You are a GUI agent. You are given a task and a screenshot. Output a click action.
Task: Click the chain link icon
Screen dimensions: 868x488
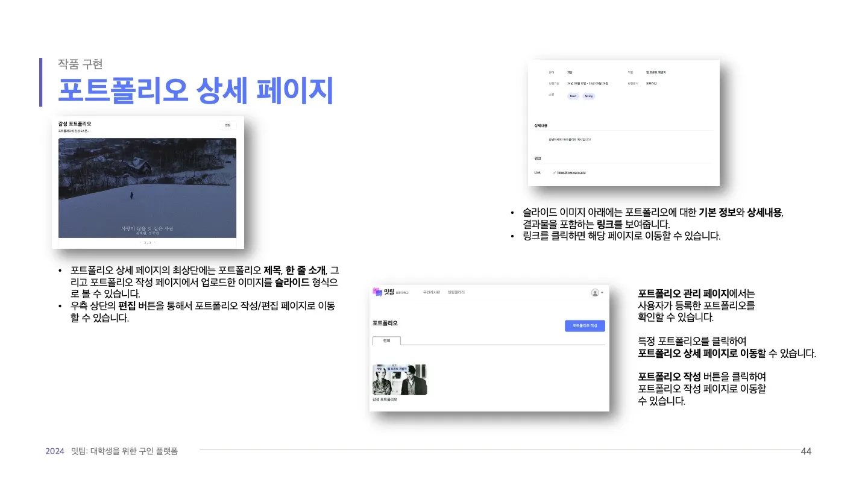pyautogui.click(x=554, y=173)
